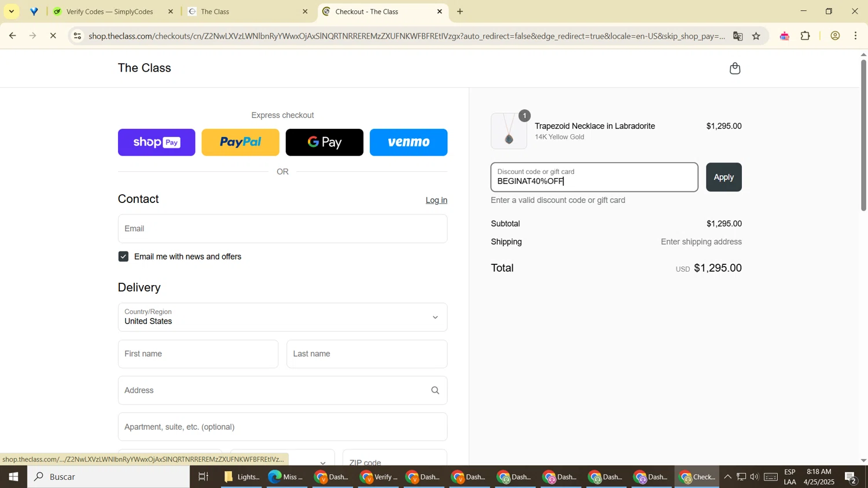Close the Checkout - The Class tab

(439, 12)
